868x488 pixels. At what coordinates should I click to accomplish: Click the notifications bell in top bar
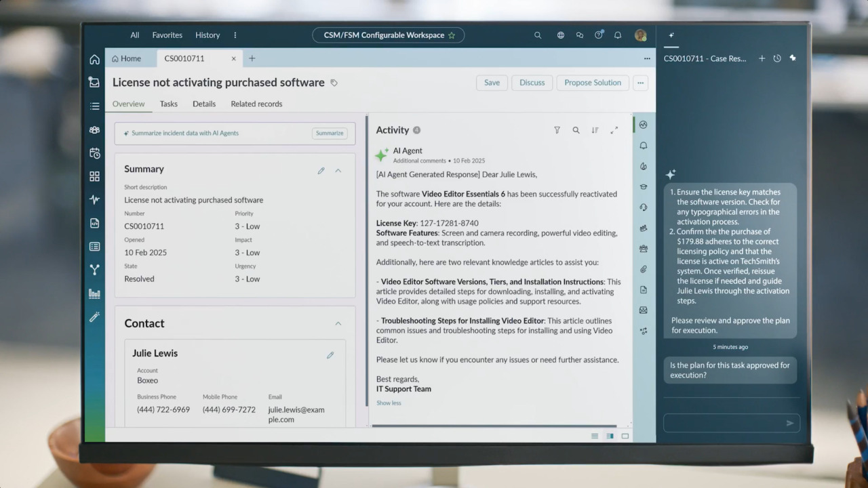click(618, 35)
